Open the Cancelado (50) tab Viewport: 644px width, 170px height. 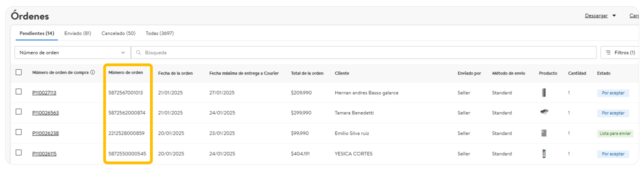118,33
